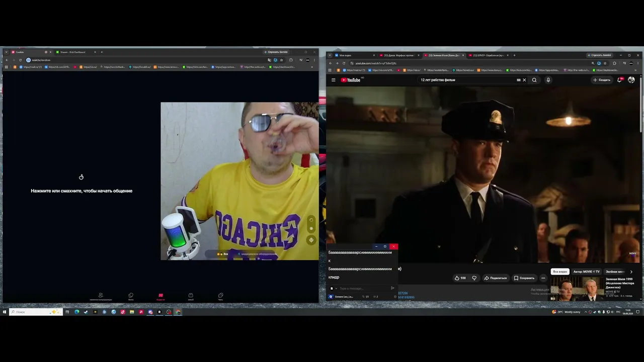
Task: Click the 'Сохранить' save button
Action: (x=524, y=278)
